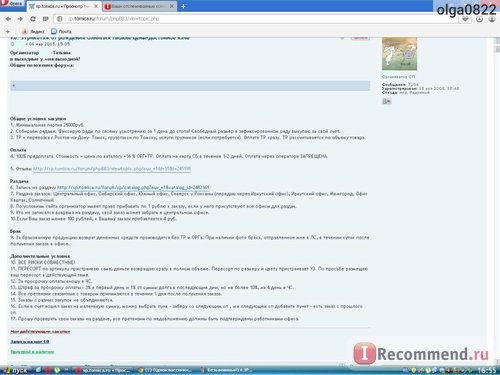Open the Яндекс bookmark
The image size is (500, 375).
coord(33,32)
